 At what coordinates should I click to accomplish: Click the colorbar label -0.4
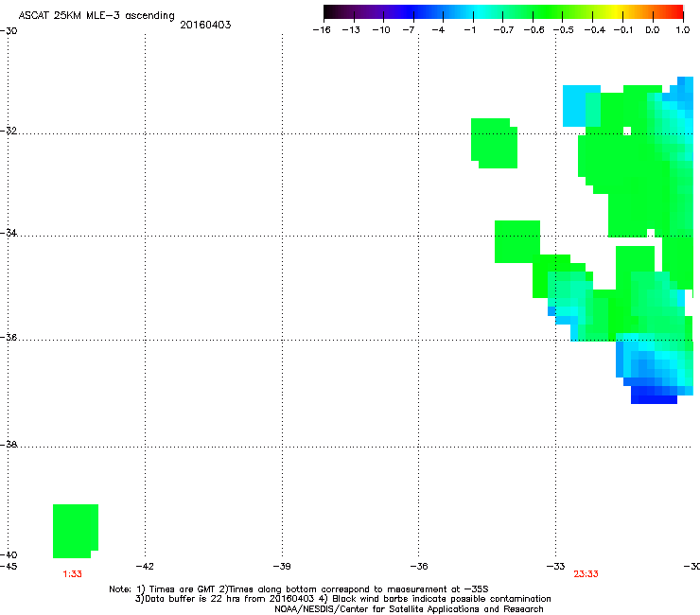coord(595,30)
